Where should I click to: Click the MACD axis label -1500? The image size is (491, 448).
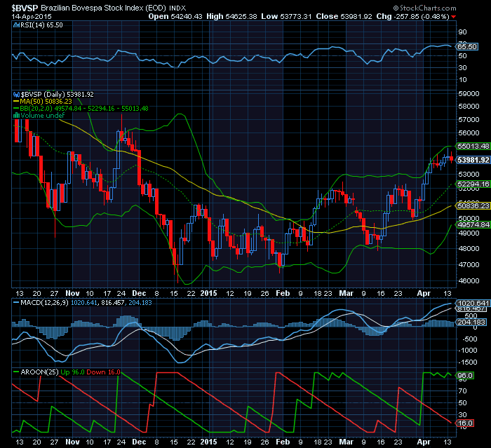(467, 362)
